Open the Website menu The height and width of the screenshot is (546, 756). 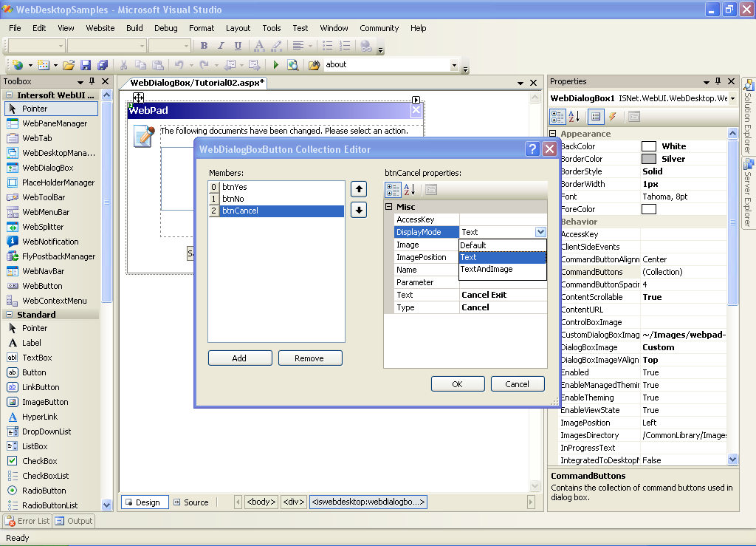pos(100,28)
